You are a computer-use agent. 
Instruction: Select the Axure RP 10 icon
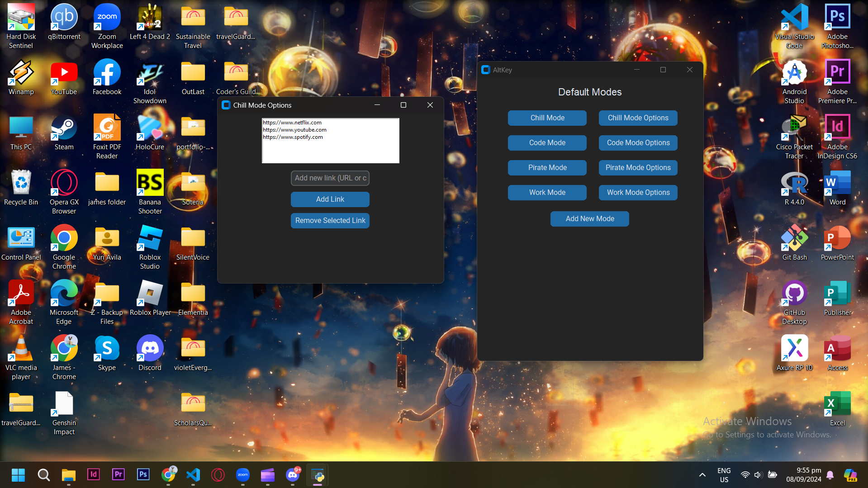[x=795, y=353]
